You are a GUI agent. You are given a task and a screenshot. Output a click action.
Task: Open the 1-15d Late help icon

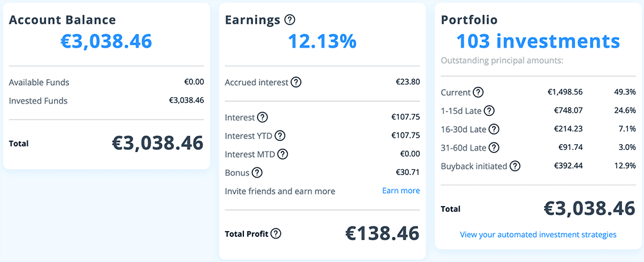click(x=489, y=111)
